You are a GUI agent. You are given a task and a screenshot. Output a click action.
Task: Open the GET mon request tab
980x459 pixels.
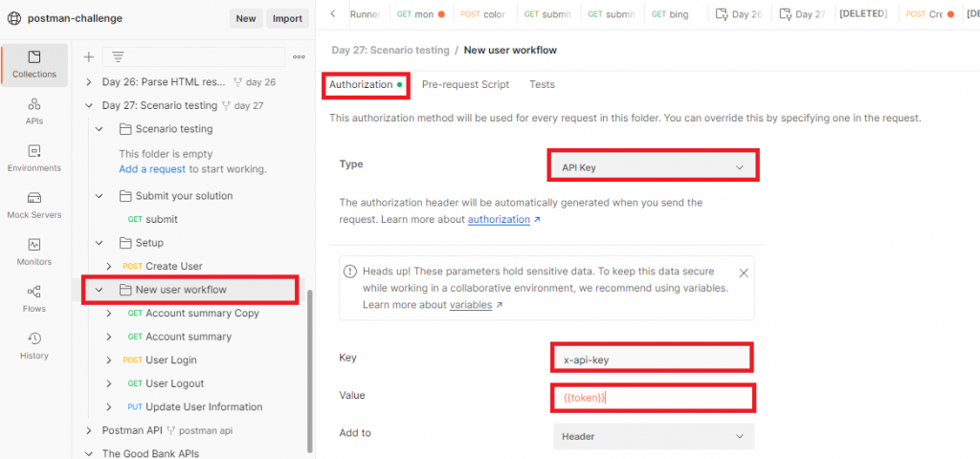(421, 13)
